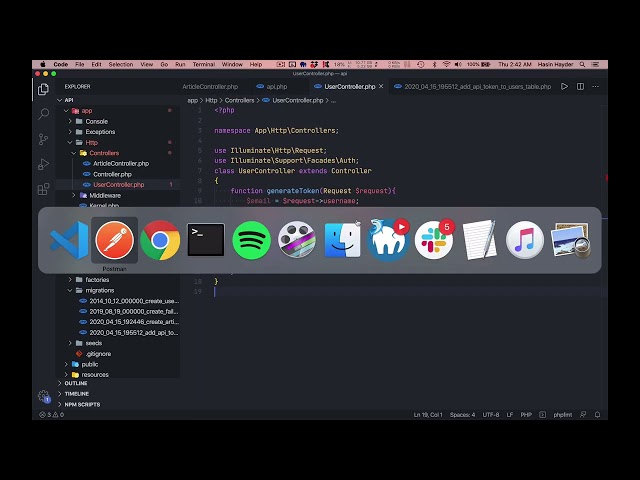Close the UserController.php tab
Image resolution: width=640 pixels, height=480 pixels.
coord(381,87)
